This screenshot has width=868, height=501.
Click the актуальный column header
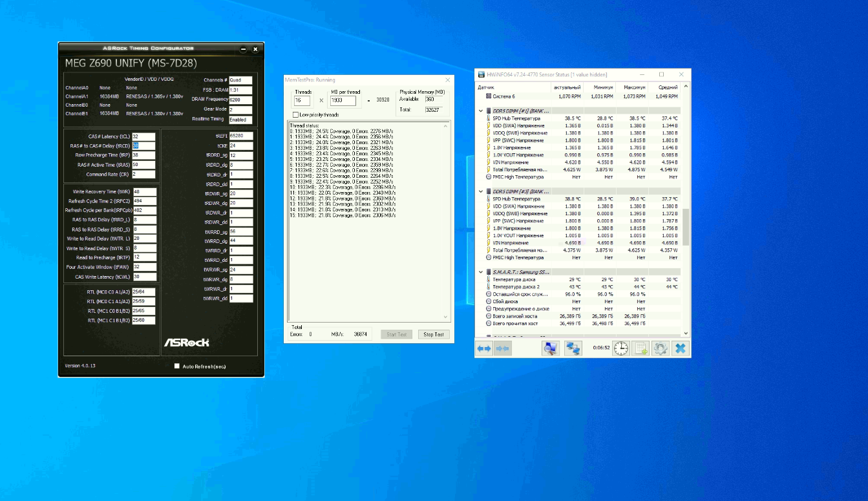pyautogui.click(x=567, y=87)
